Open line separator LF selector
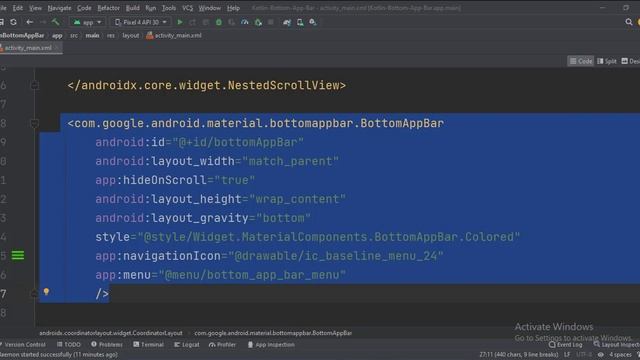This screenshot has width=640, height=360. (x=567, y=355)
